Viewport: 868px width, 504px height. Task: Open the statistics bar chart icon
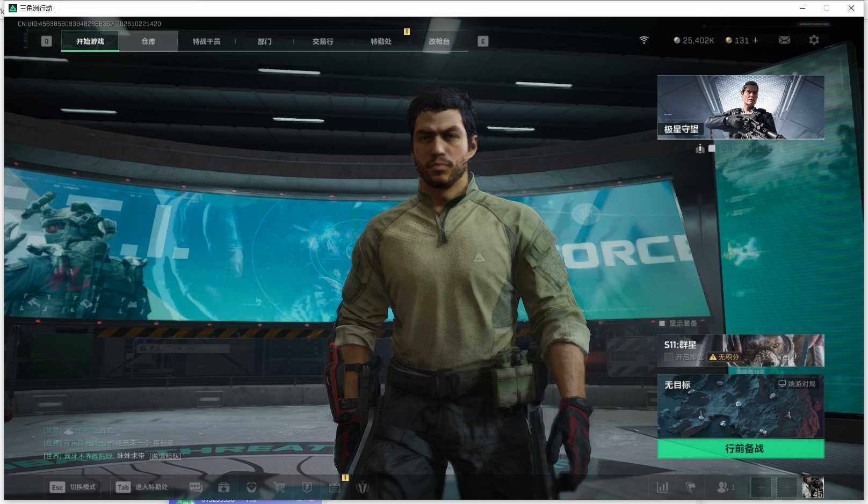[x=663, y=487]
